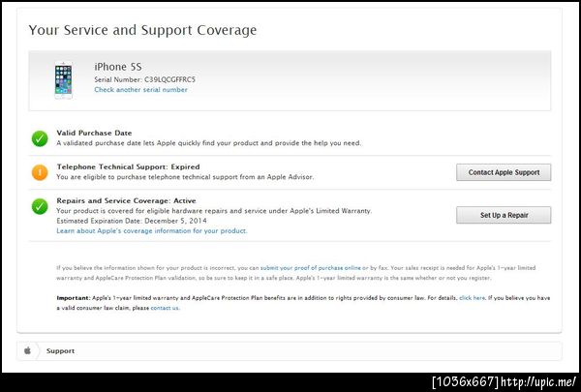This screenshot has width=581, height=392.
Task: Click the Repairs and Service Coverage: Active heading
Action: tap(126, 200)
